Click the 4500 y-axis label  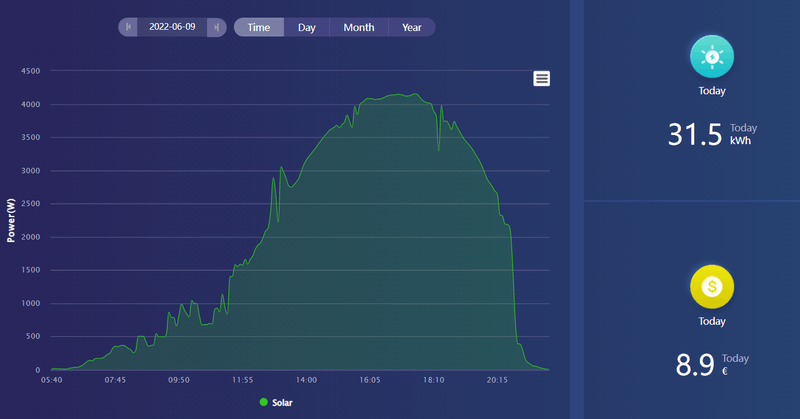(x=31, y=71)
